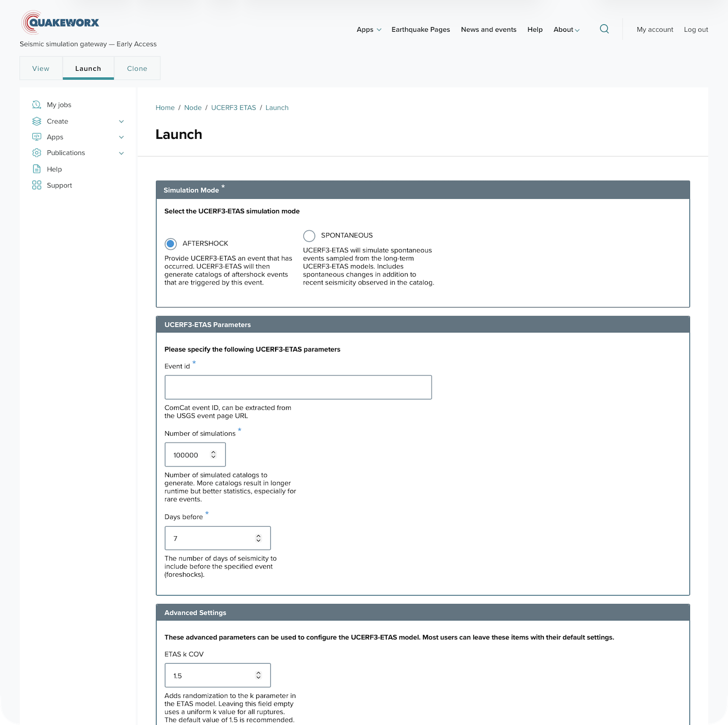Open search with the magnifier icon
Viewport: 728px width, 725px height.
click(x=604, y=29)
